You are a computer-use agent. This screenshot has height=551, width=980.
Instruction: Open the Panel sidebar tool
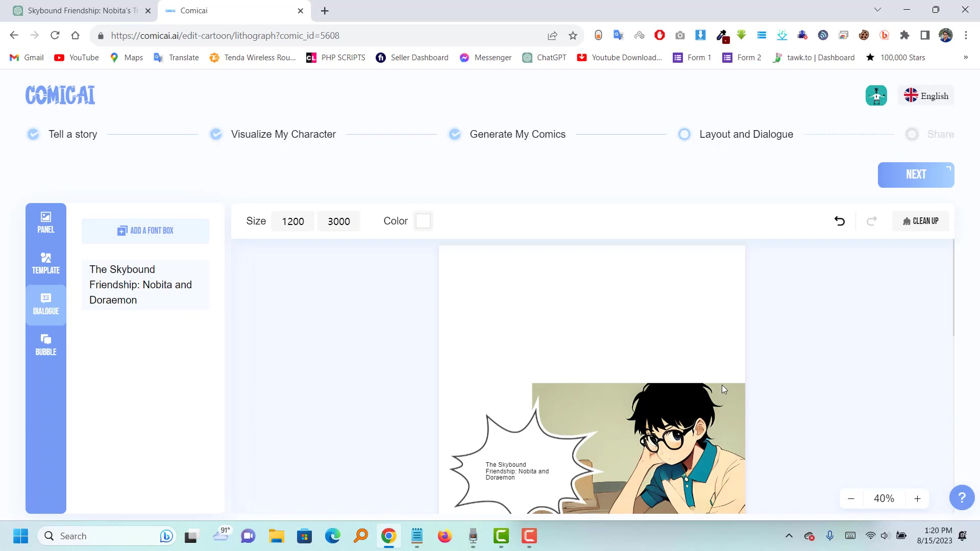[x=45, y=223]
